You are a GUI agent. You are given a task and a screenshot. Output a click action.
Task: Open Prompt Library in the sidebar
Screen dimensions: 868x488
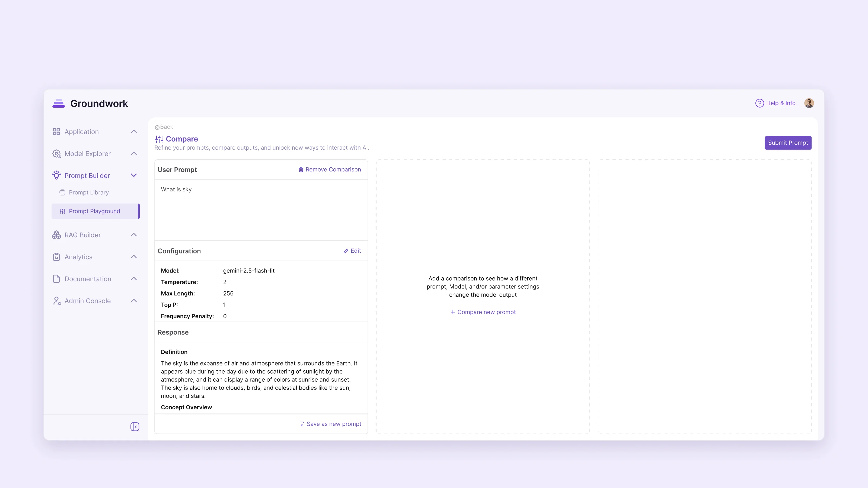(89, 193)
